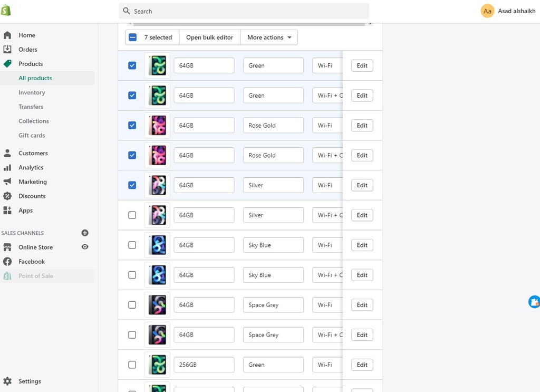Image resolution: width=540 pixels, height=392 pixels.
Task: Go to Collections in sidebar
Action: tap(34, 121)
